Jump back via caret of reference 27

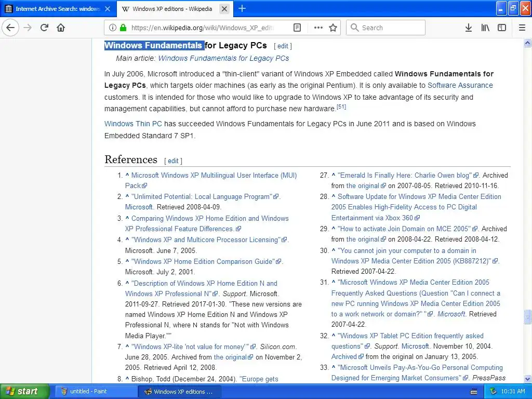pyautogui.click(x=334, y=175)
